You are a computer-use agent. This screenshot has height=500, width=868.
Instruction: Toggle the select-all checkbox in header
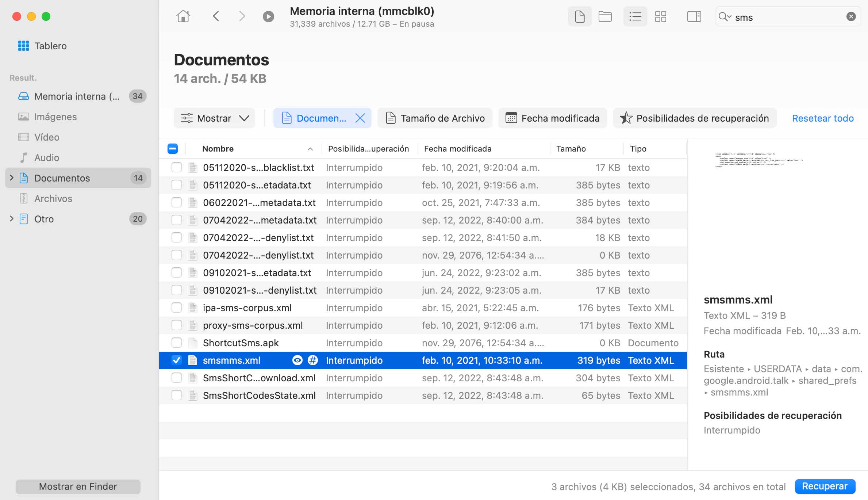click(x=172, y=149)
